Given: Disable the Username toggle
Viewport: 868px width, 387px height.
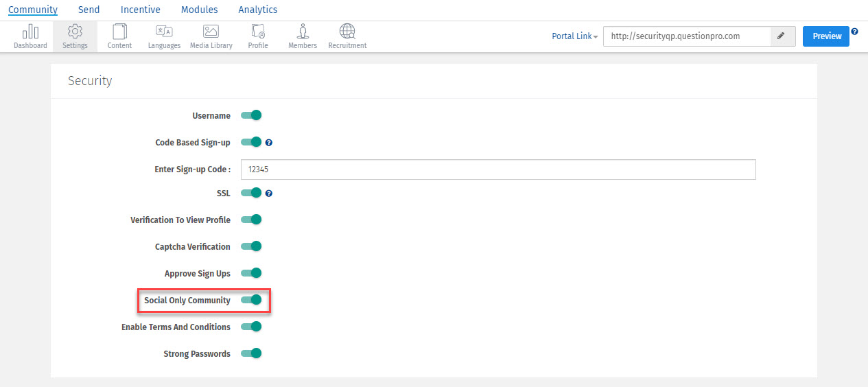Looking at the screenshot, I should coord(252,115).
